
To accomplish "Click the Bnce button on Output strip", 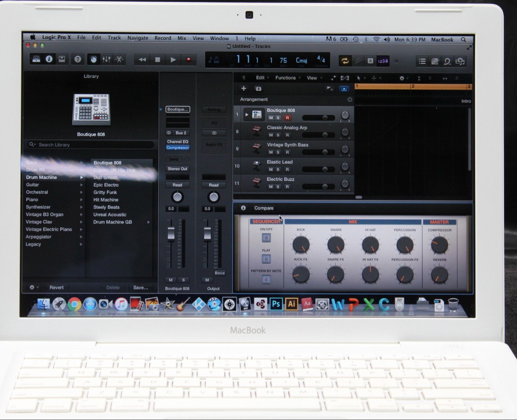I will [x=220, y=273].
